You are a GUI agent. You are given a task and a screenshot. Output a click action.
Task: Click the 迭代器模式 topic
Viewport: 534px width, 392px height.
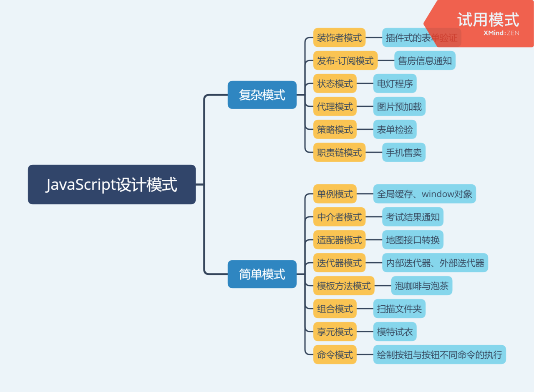(339, 263)
